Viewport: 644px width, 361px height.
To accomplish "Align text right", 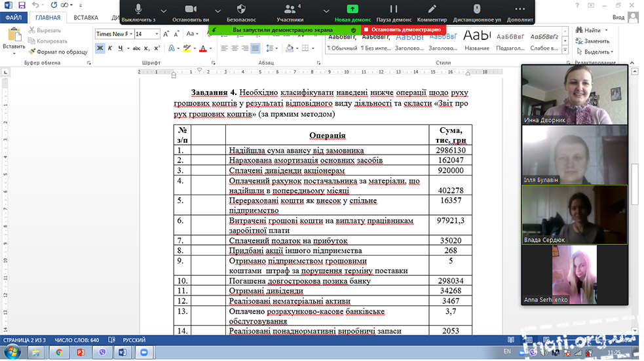I will pyautogui.click(x=245, y=48).
